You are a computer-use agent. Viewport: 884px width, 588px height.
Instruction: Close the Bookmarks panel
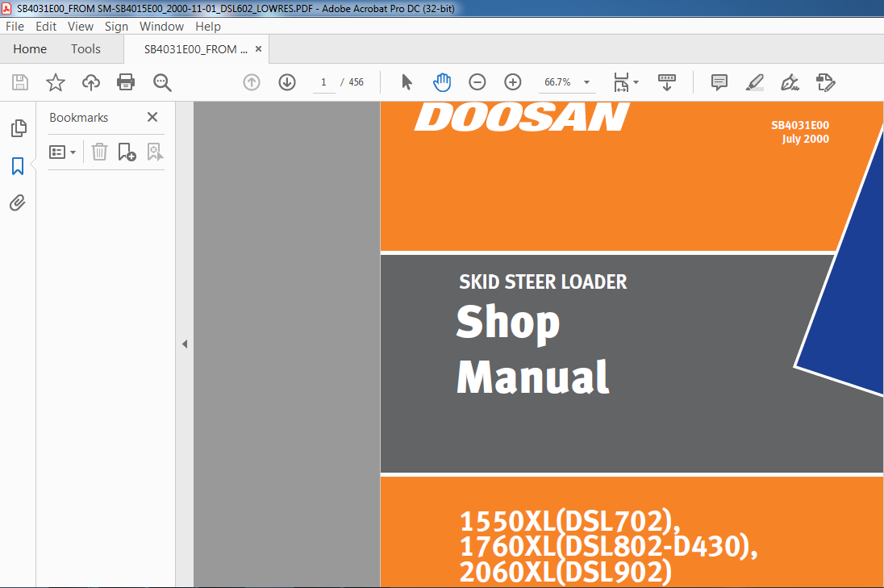pos(152,117)
